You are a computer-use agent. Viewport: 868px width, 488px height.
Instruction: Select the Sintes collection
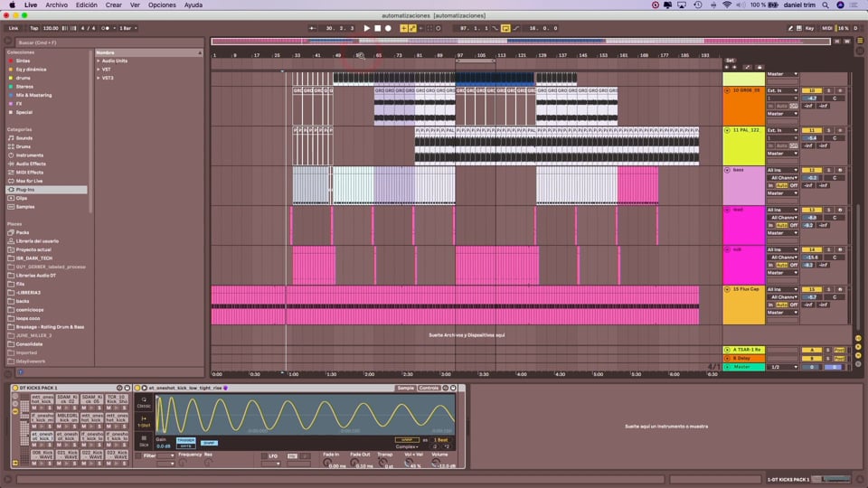click(x=23, y=61)
